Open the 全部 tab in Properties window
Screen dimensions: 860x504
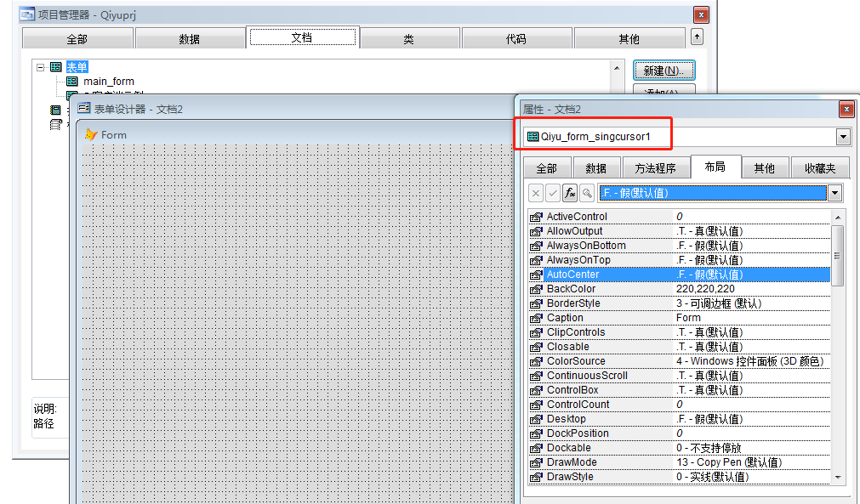click(x=547, y=168)
